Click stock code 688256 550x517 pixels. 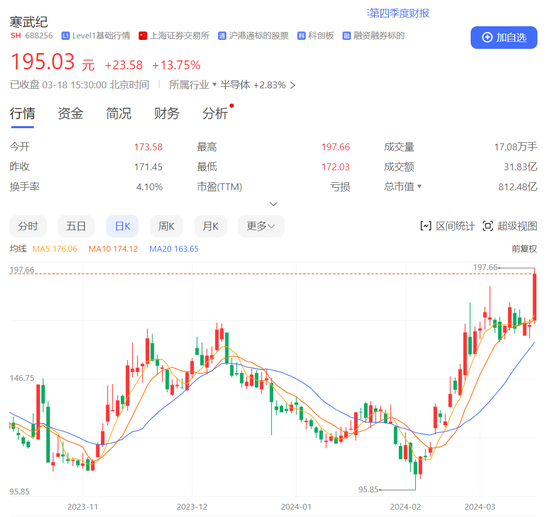pos(39,36)
